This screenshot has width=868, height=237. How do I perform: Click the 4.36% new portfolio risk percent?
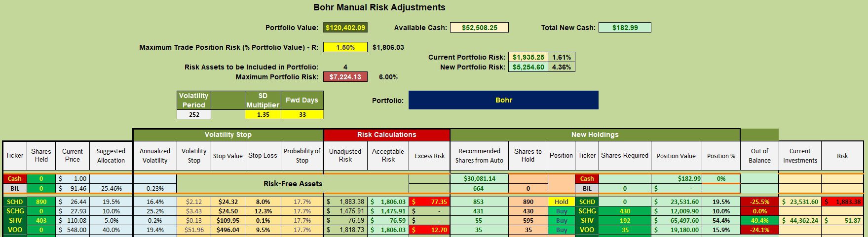562,67
